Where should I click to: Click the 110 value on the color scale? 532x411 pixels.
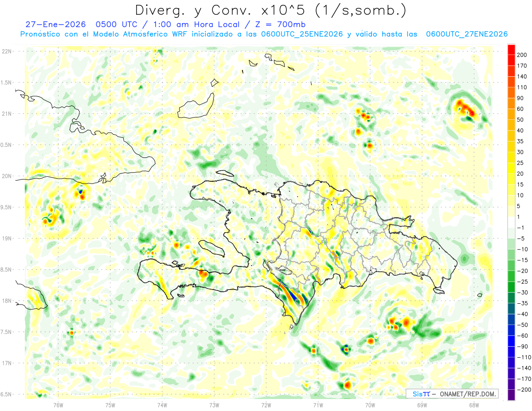pos(522,87)
